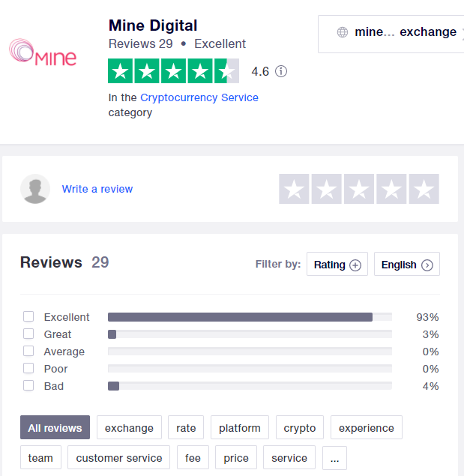Click the plus icon in the Rating filter

(x=355, y=265)
